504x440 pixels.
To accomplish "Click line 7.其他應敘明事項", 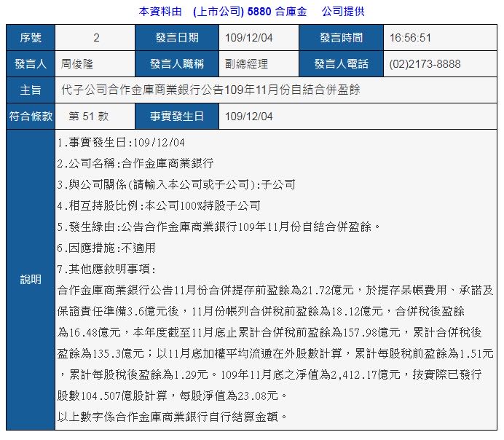I will tap(106, 269).
